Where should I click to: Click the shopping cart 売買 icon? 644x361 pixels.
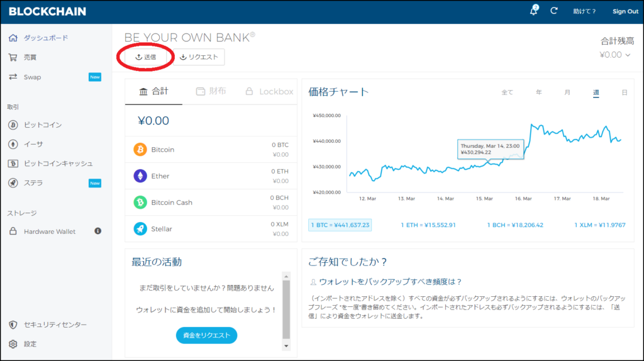point(13,57)
